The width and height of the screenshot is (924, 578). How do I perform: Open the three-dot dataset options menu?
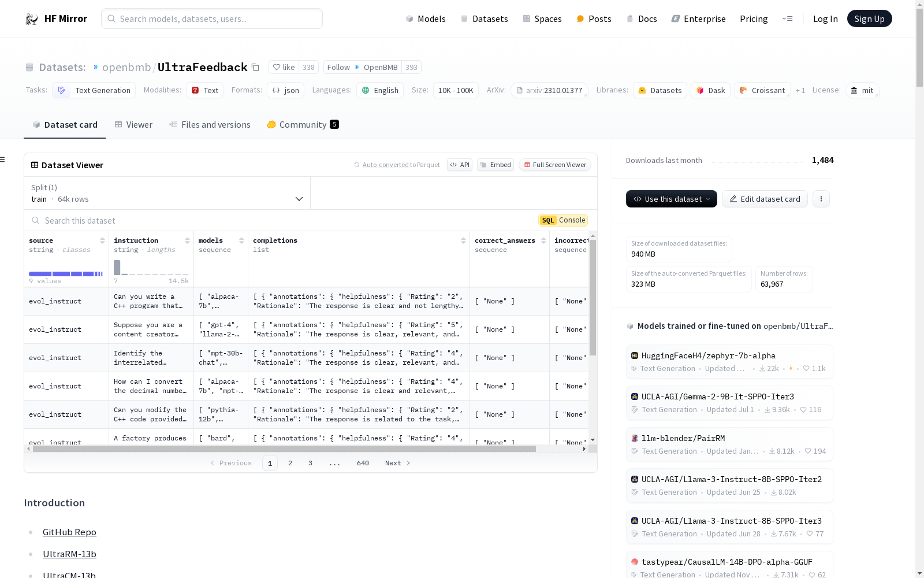821,199
